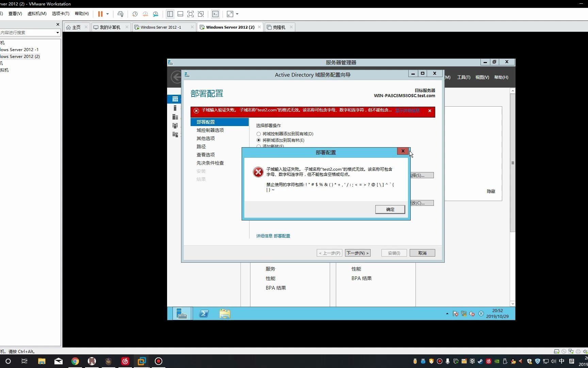Toggle the library sidebar view icon
Viewport: 588px width, 368px height.
(170, 14)
